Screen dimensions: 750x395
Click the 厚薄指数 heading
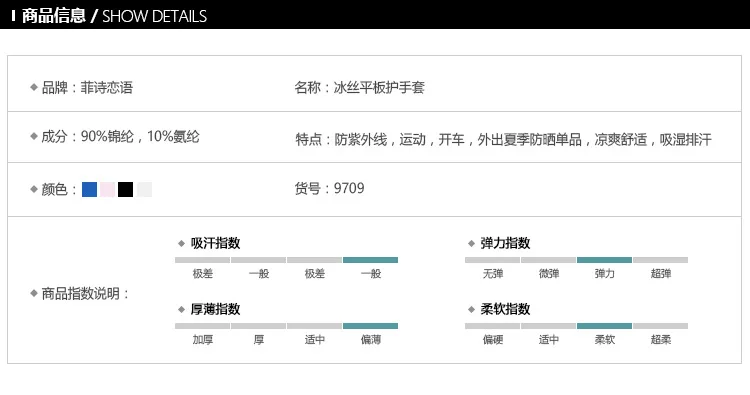click(x=215, y=309)
